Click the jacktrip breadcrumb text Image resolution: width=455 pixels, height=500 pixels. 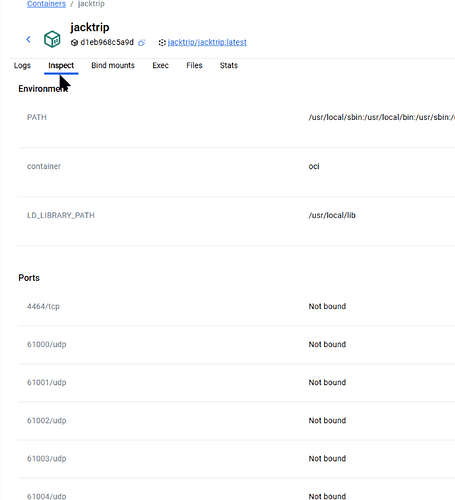pos(91,4)
